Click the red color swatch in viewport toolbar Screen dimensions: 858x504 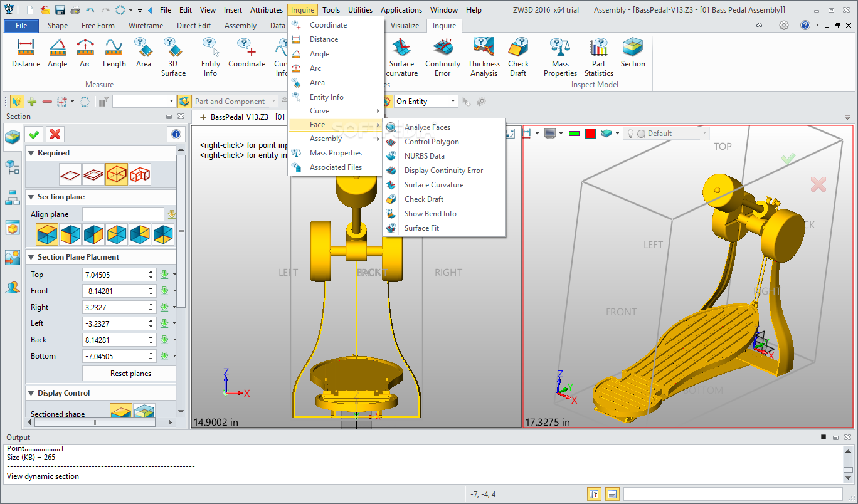pos(590,133)
